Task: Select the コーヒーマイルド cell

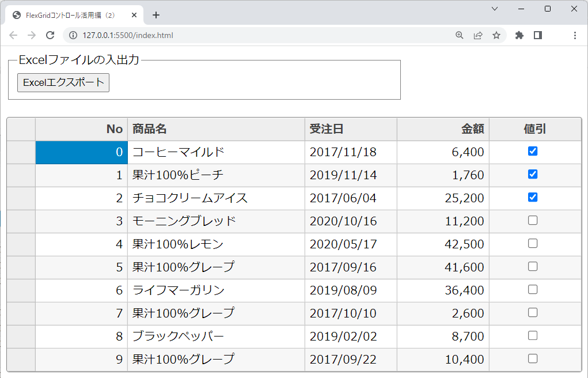Action: click(217, 152)
